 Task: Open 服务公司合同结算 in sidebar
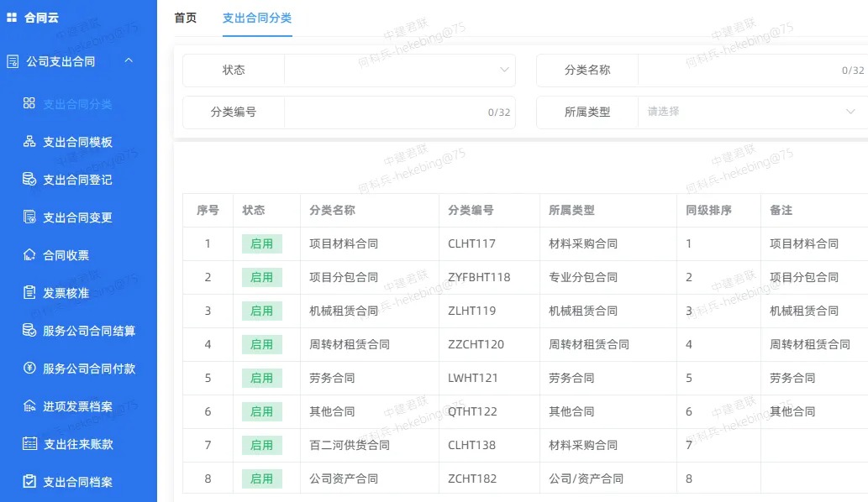pos(89,331)
